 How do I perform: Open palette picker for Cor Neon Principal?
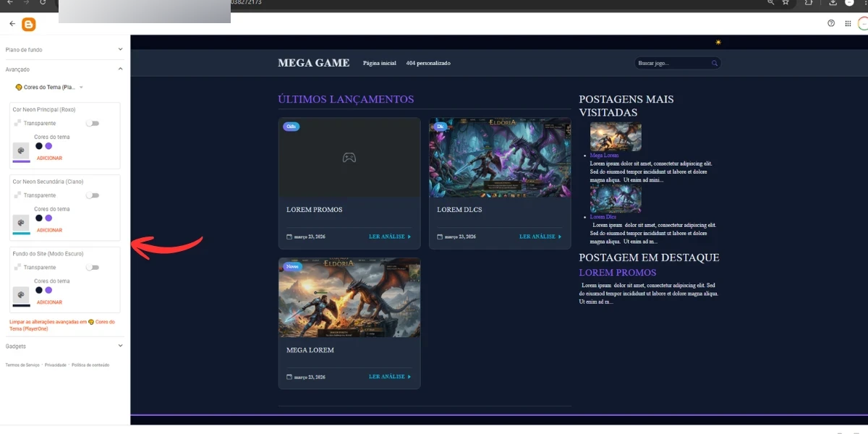tap(21, 151)
